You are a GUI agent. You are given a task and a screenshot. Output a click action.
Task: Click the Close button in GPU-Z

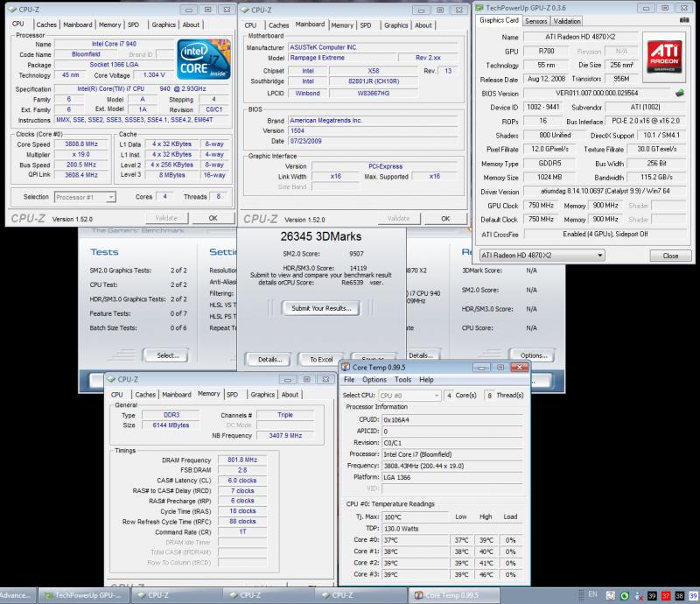pyautogui.click(x=670, y=256)
